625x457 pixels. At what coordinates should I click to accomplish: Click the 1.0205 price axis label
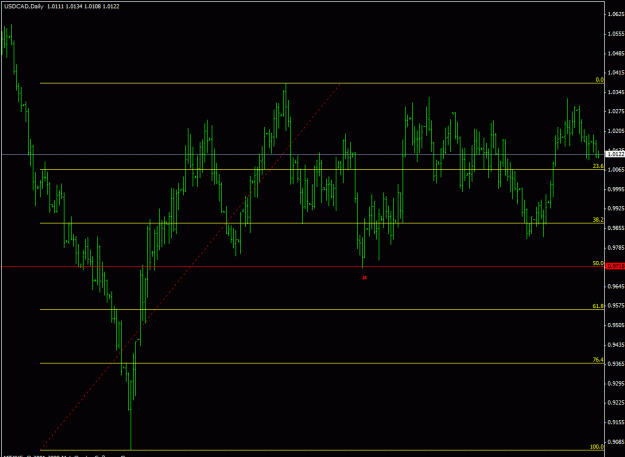click(615, 131)
